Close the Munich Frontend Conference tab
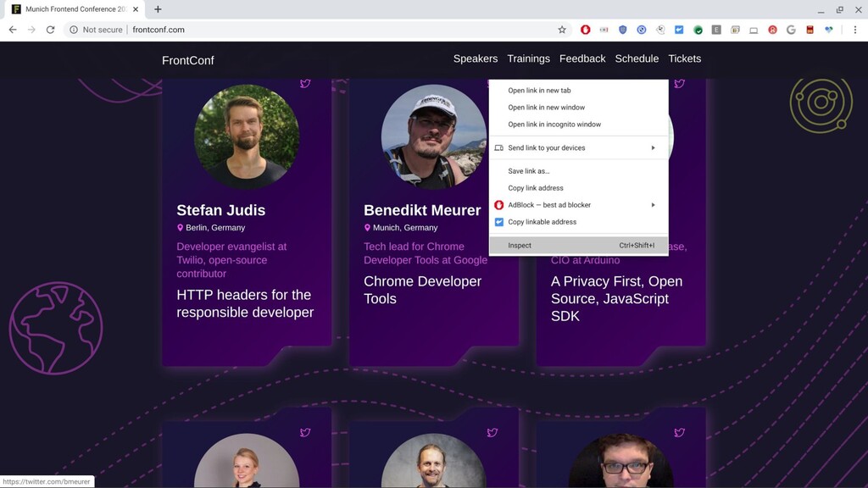Screen dimensions: 868x488 pos(136,9)
